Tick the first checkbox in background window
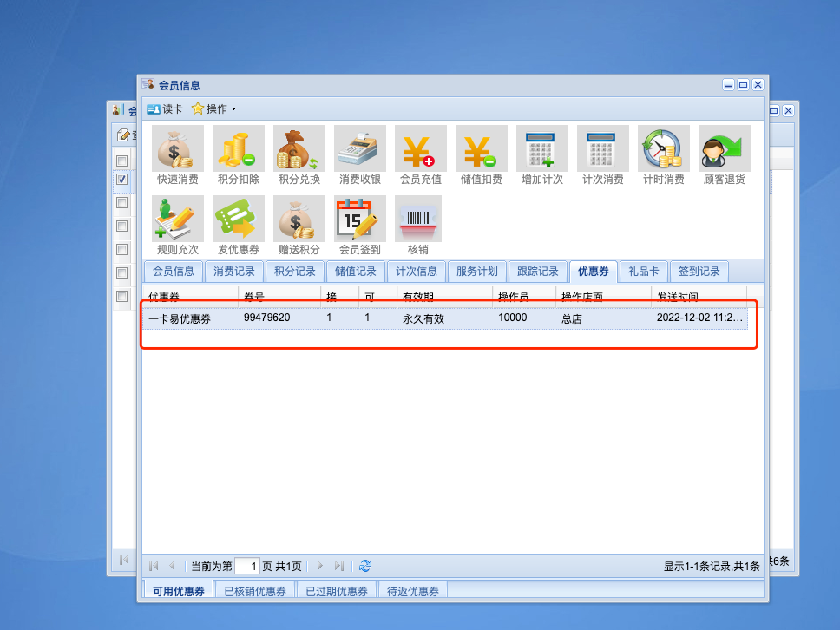840x630 pixels. point(122,161)
